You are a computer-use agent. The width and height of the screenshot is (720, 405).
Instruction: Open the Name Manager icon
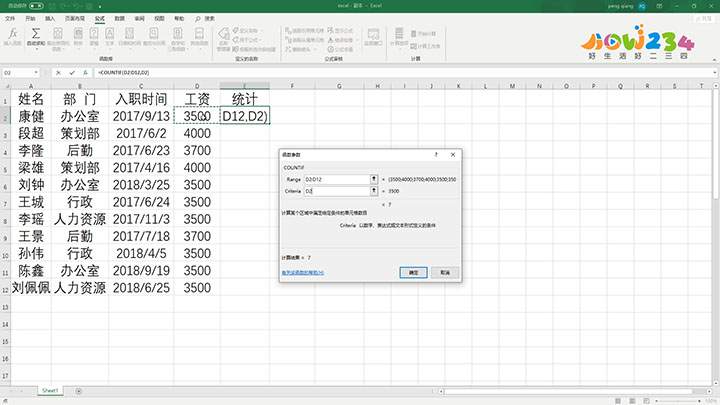coord(224,35)
